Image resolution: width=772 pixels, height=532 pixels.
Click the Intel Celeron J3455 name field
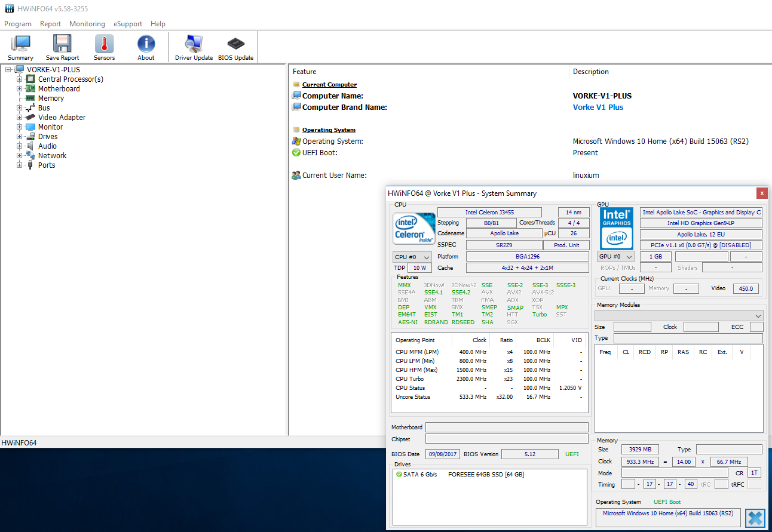click(489, 212)
